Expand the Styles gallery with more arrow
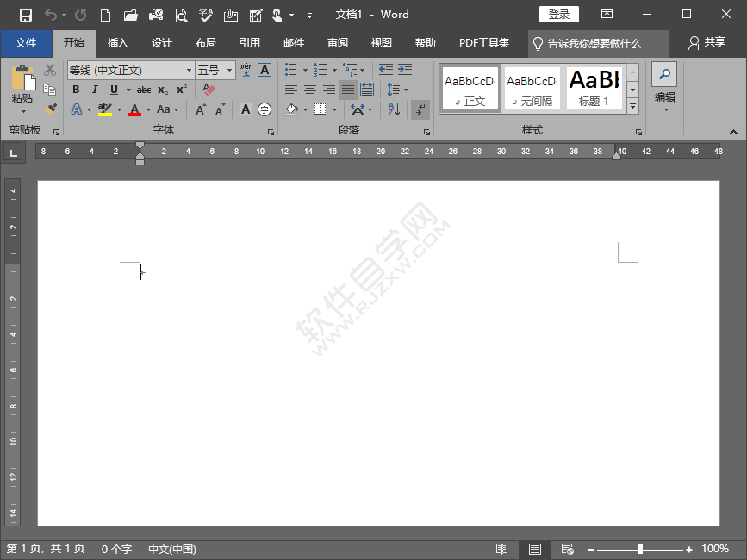Screen dimensions: 747x560 pos(632,104)
